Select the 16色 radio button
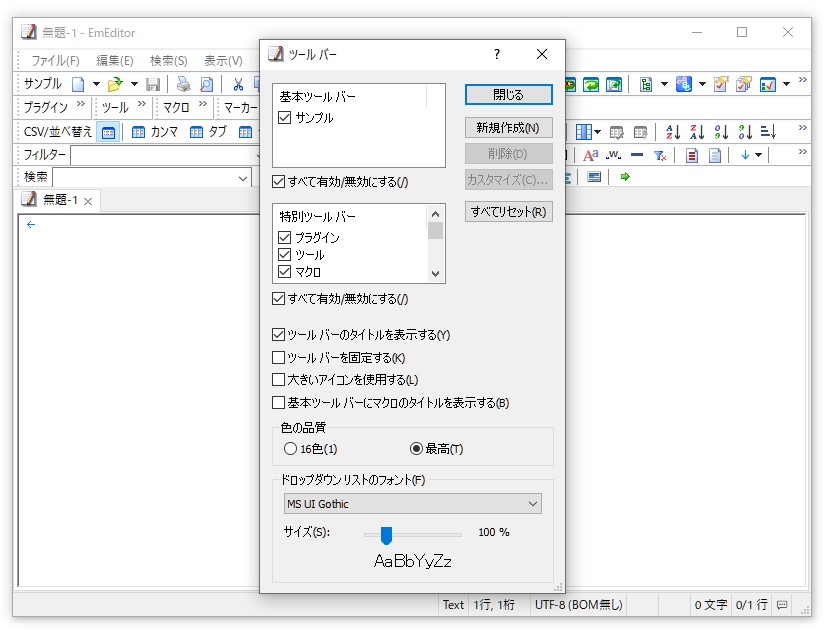Screen dimensions: 824x632 click(x=290, y=449)
